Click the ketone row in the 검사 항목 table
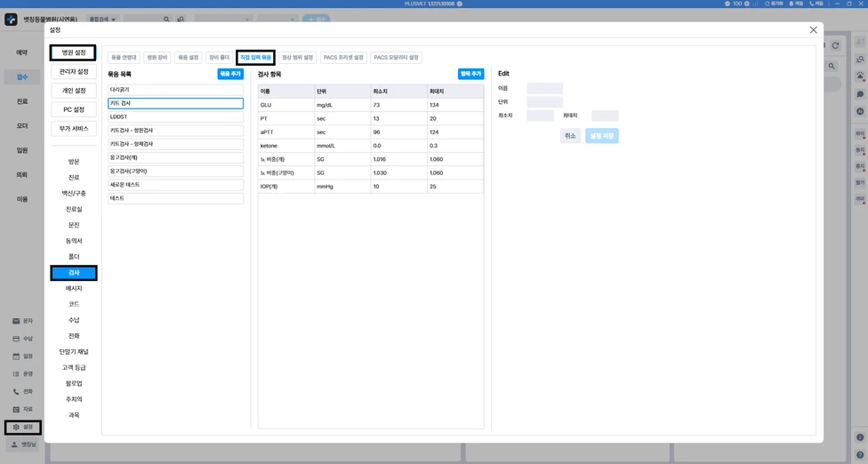 [371, 146]
